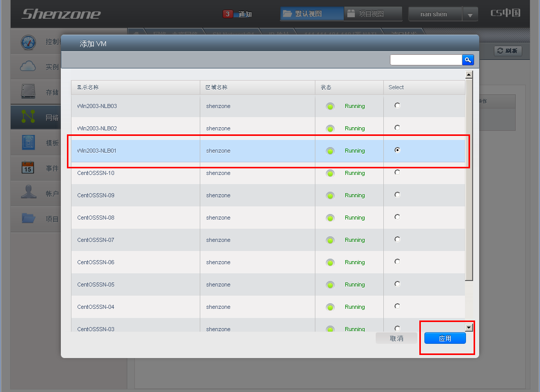The height and width of the screenshot is (392, 540).
Task: Open the Templates icon in sidebar
Action: pos(28,142)
